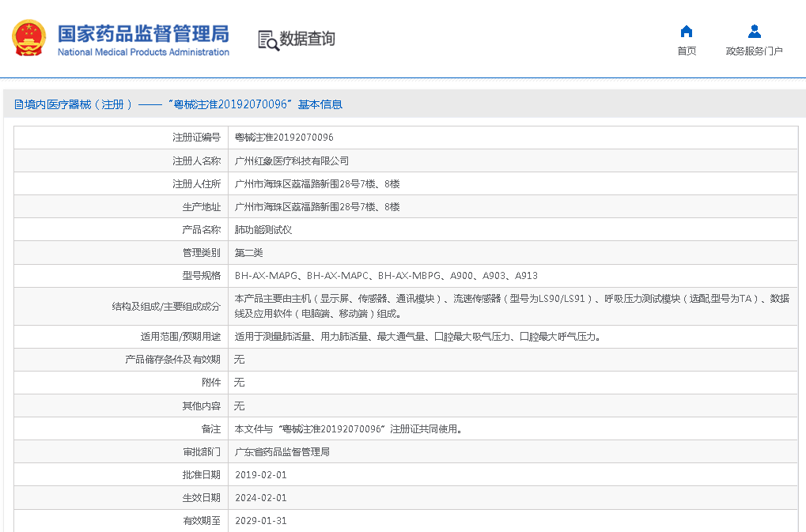The width and height of the screenshot is (806, 532).
Task: Select registration number value 粤械注准20192070096 in first row
Action: [x=284, y=138]
